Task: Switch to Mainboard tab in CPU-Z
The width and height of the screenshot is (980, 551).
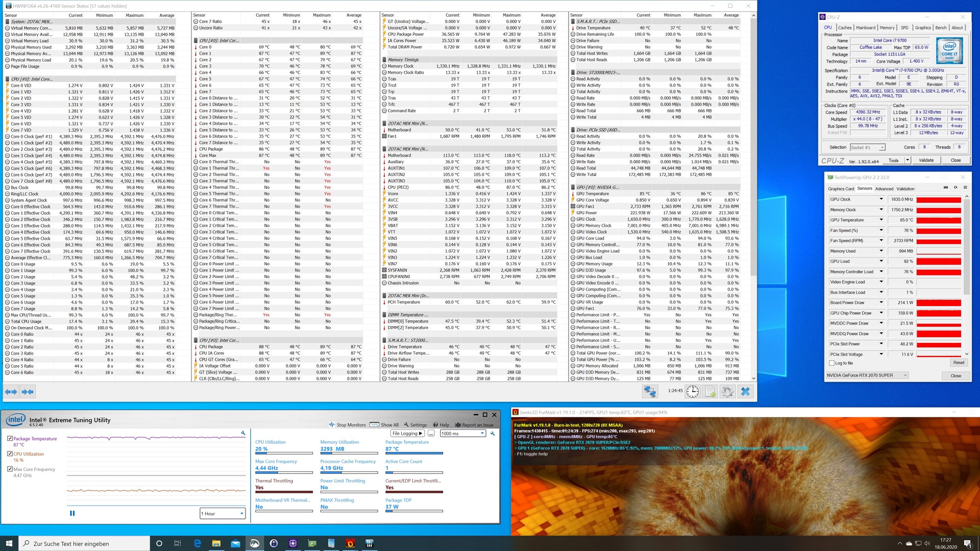Action: [x=866, y=28]
